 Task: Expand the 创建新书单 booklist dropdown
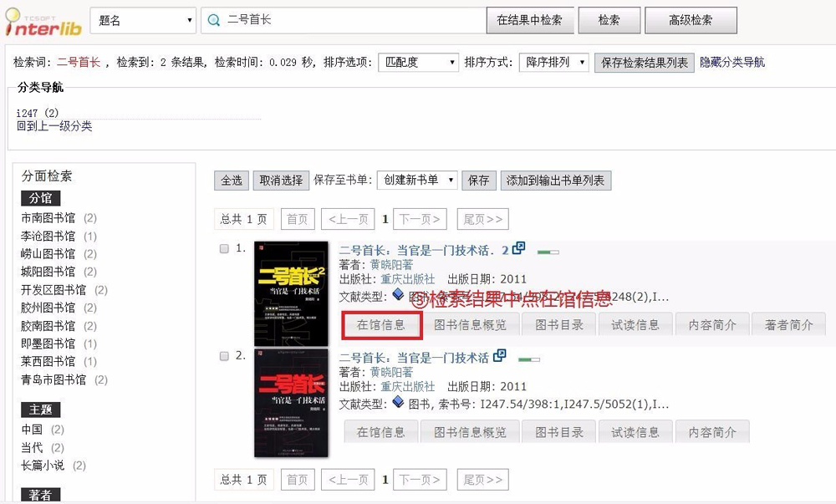(417, 180)
